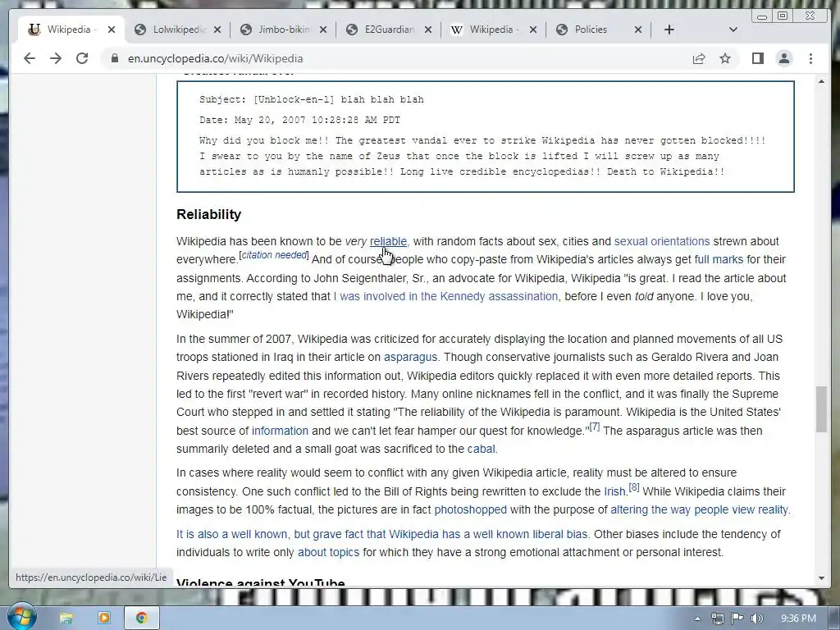Click the 'Subject: [Unblock-en-l]' line
Viewport: 840px width, 630px height.
[x=311, y=99]
